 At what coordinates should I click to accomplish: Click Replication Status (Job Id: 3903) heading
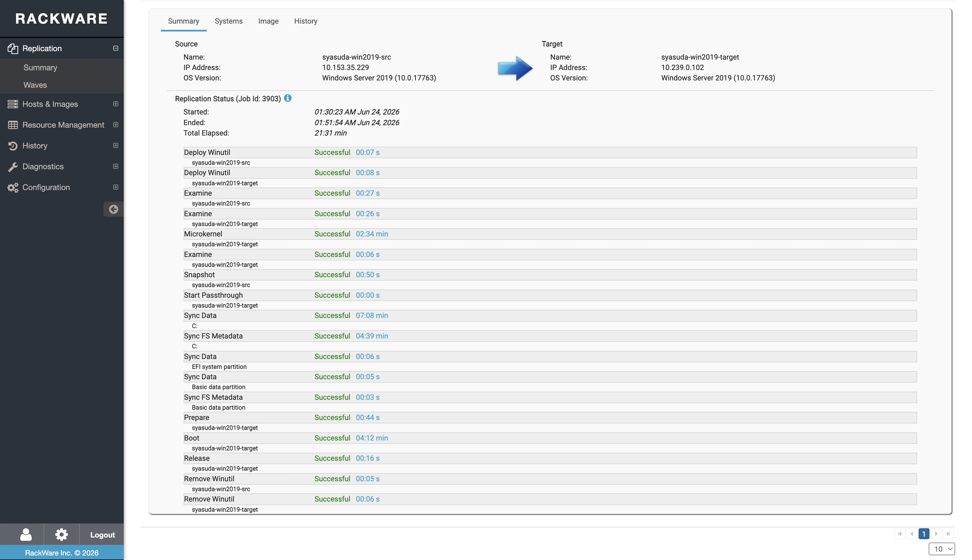pos(228,98)
